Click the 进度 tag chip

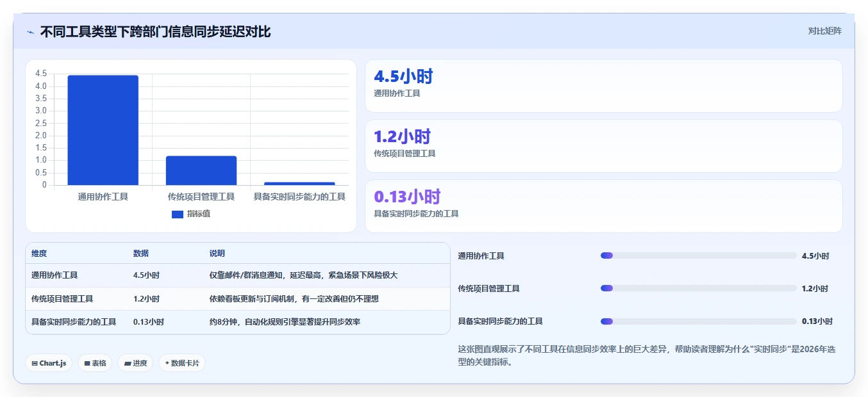pos(135,363)
